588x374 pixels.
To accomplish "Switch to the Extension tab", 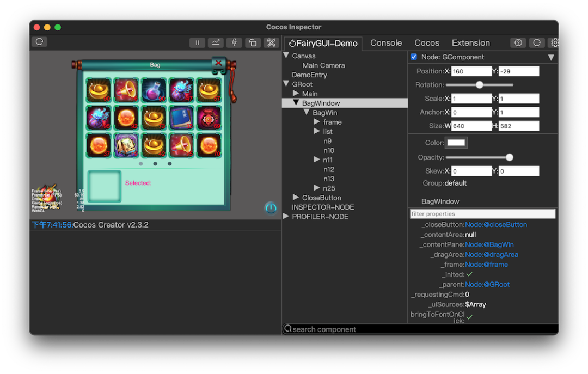I will (470, 43).
